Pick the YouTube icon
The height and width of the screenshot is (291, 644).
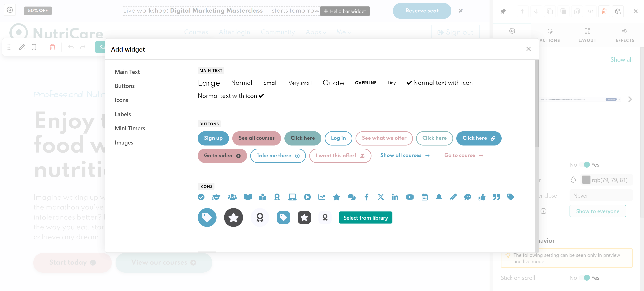(x=410, y=197)
